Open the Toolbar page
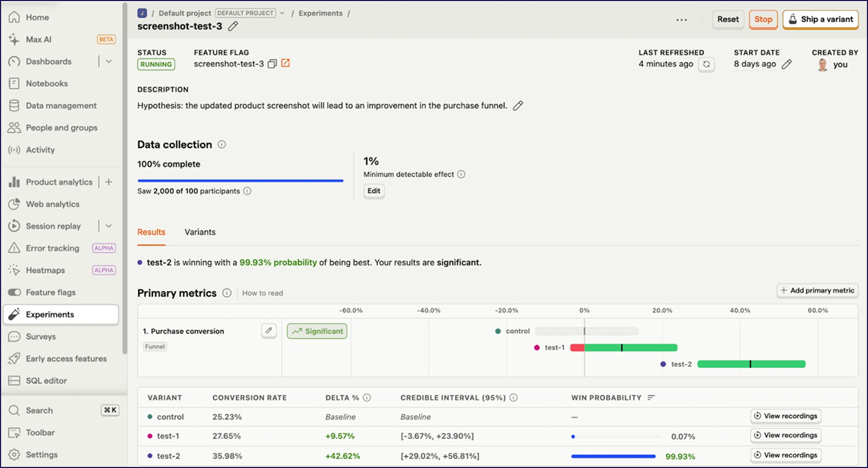Image resolution: width=868 pixels, height=468 pixels. click(40, 433)
